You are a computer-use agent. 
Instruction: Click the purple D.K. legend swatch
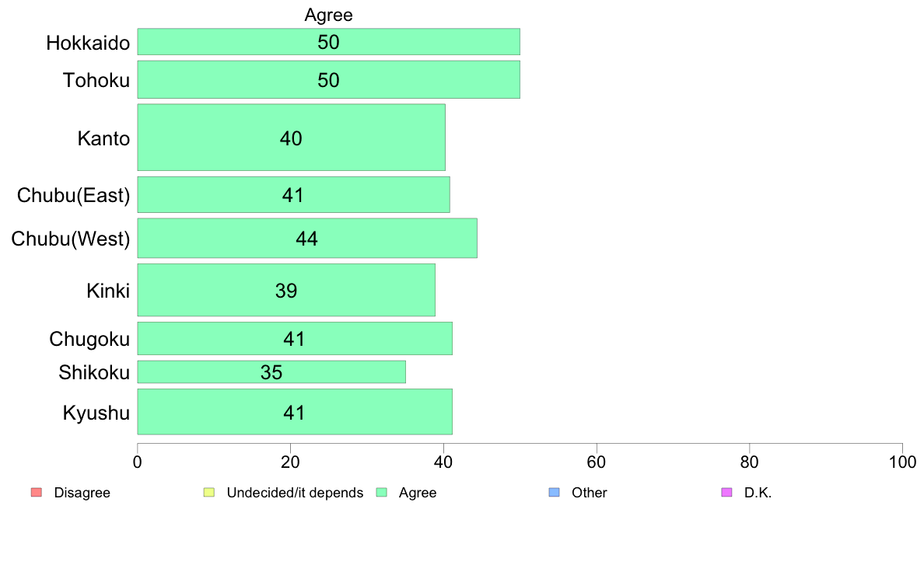point(726,493)
